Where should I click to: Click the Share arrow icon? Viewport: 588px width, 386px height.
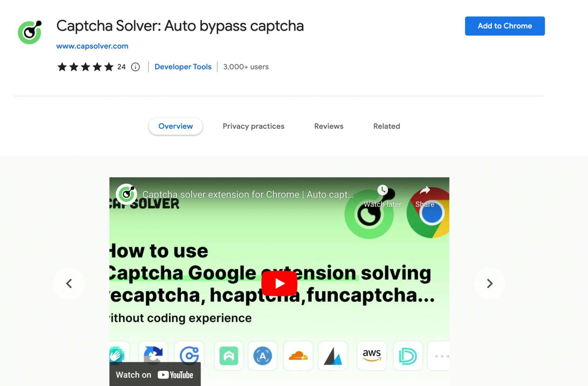pos(425,190)
